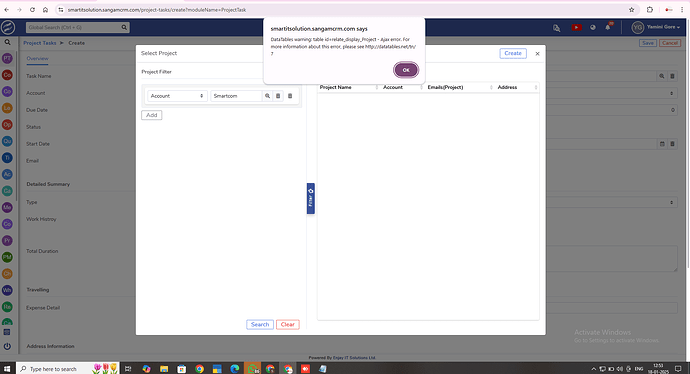
Task: Click the magnifier icon beside Smartcom field
Action: pos(267,96)
